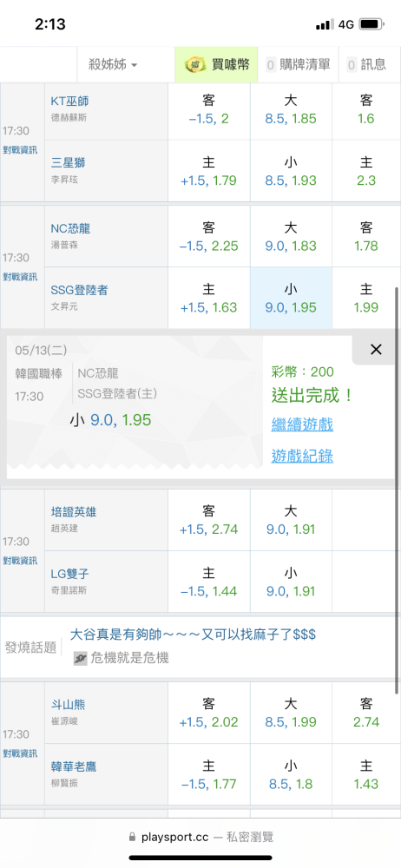The height and width of the screenshot is (868, 401).
Task: Open the 大谷真是有夠帥 hot topic
Action: click(194, 635)
